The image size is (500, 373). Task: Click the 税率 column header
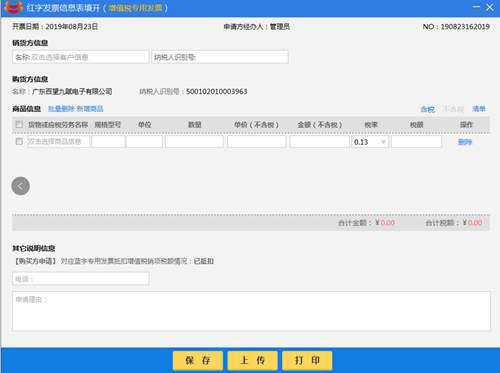click(x=371, y=125)
